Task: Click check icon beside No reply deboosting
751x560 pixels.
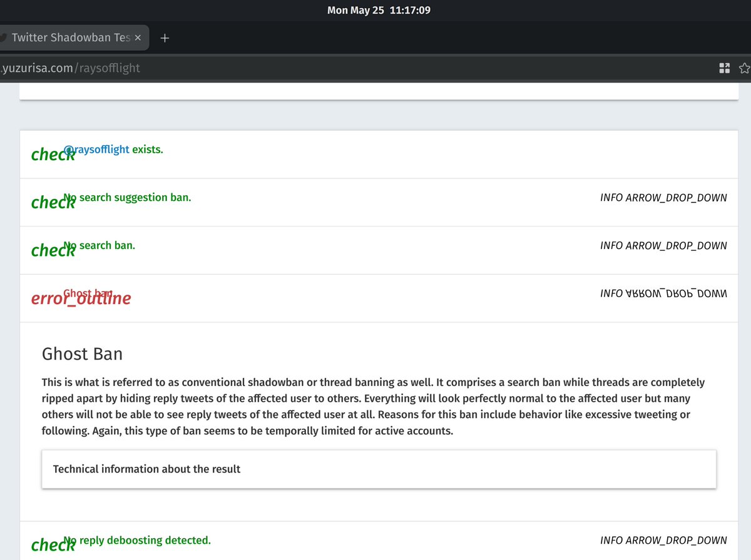Action: (53, 545)
